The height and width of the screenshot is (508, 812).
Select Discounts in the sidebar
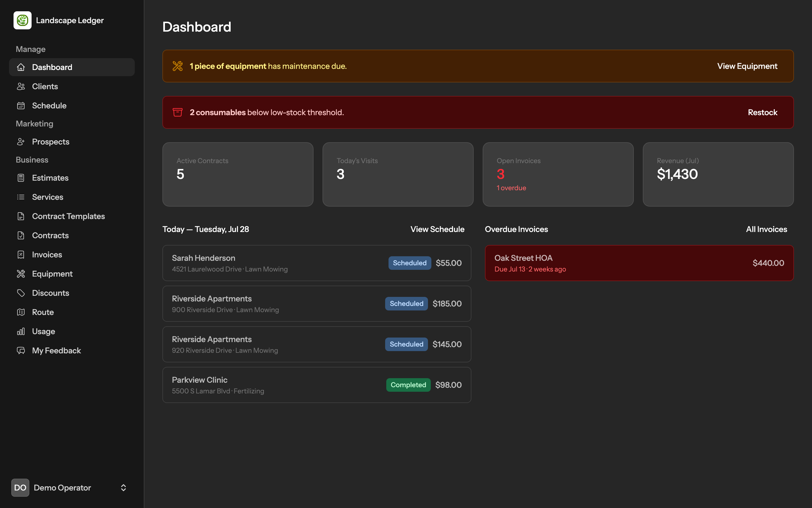coord(72,293)
